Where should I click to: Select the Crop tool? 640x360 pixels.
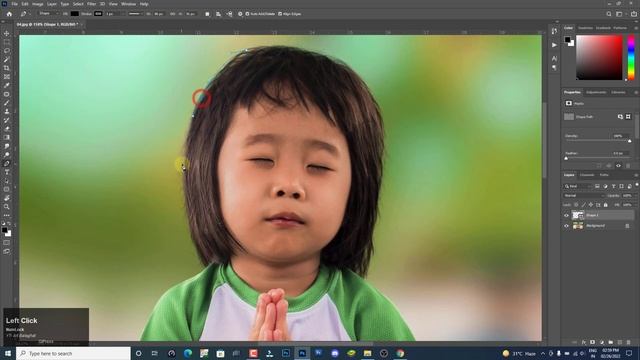coord(7,68)
